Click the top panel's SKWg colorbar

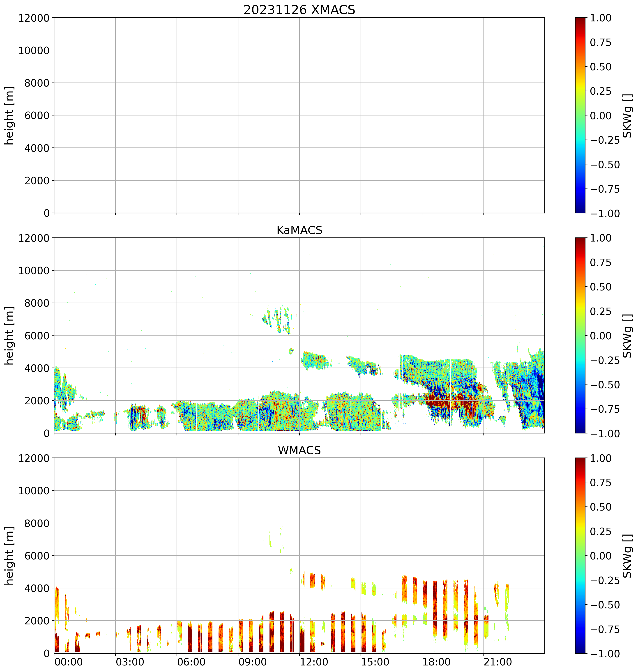tap(580, 115)
